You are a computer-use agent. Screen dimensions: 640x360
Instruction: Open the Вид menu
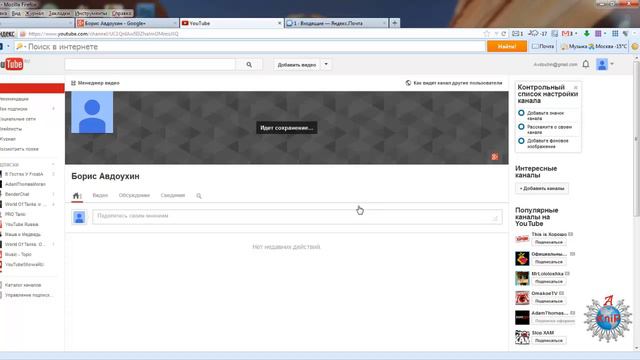16,13
